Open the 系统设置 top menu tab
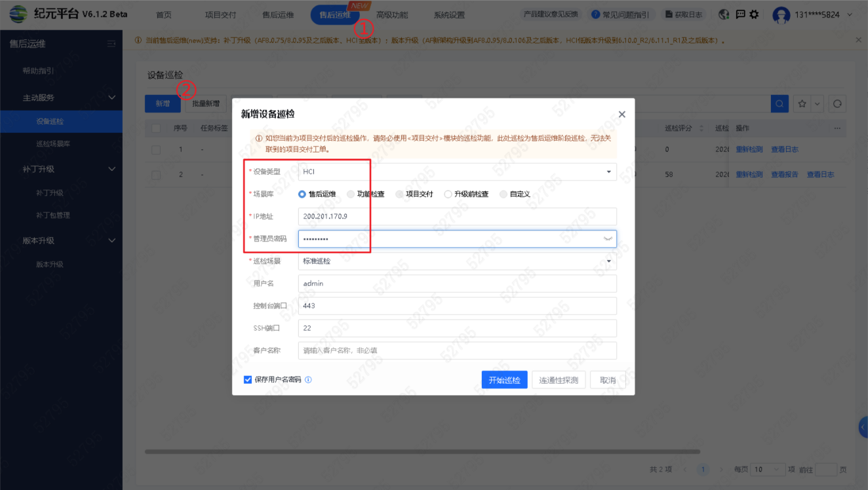The width and height of the screenshot is (868, 490). point(449,15)
